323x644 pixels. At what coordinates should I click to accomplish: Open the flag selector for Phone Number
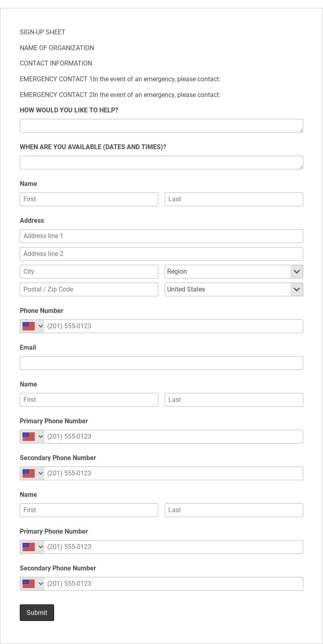click(32, 326)
